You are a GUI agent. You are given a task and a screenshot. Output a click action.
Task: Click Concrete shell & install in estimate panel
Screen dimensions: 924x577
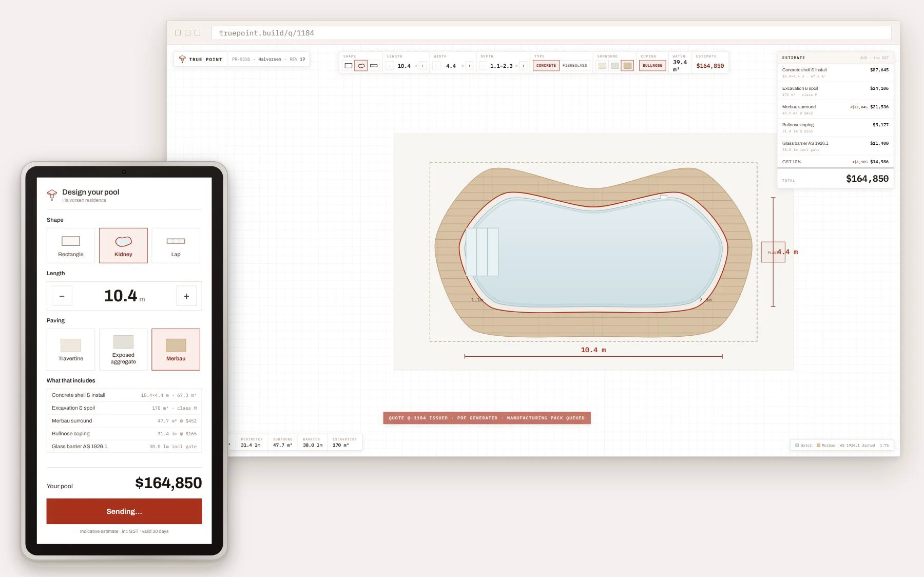[835, 72]
